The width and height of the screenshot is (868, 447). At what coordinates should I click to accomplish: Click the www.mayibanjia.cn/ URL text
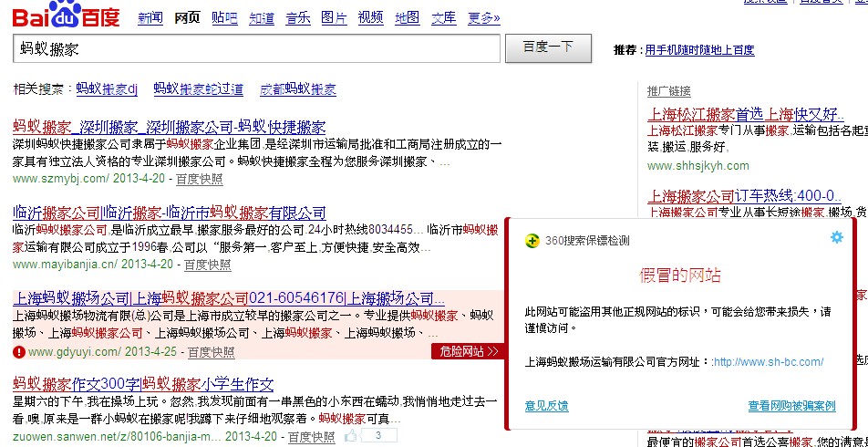point(66,265)
